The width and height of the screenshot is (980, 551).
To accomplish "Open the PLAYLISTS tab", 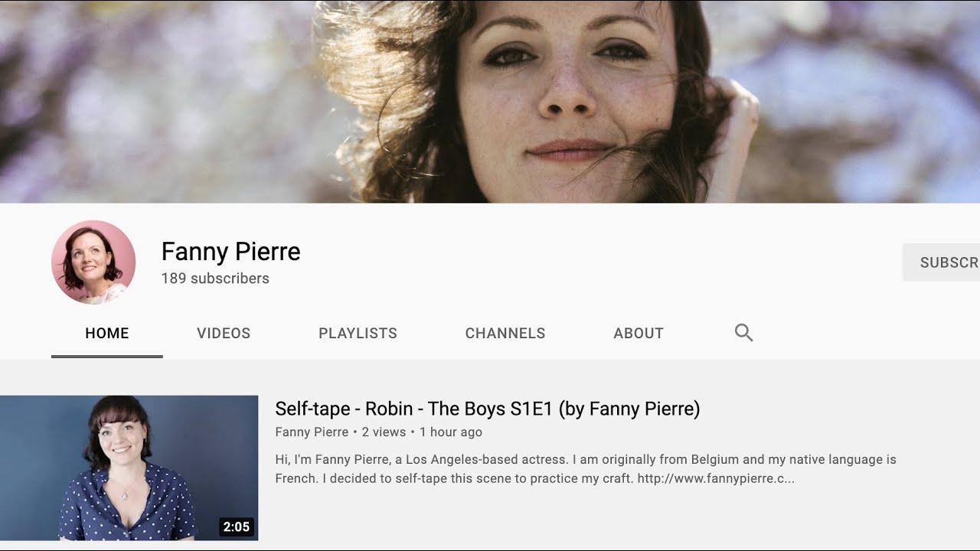I will (358, 333).
